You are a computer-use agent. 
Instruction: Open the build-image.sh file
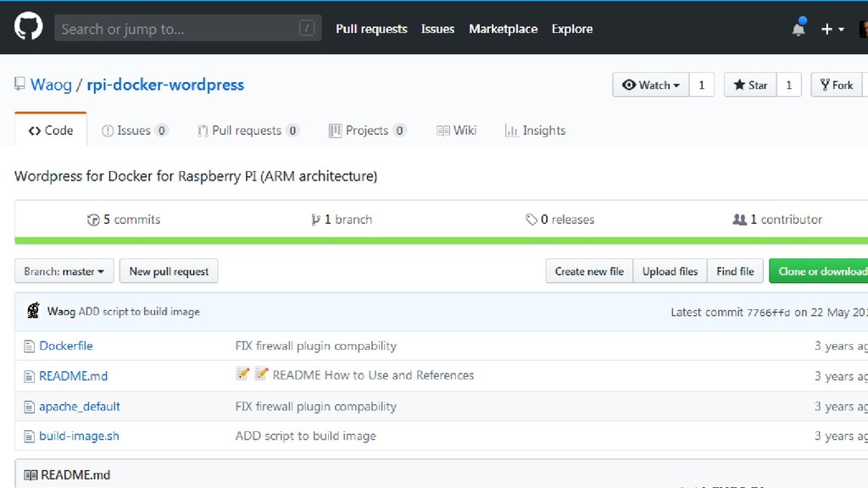[x=79, y=436]
